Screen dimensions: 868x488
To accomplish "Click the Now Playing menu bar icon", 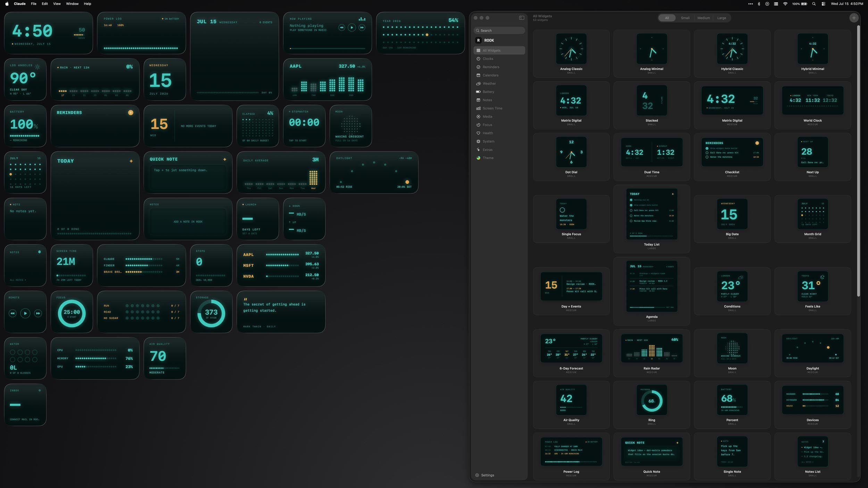I will pos(767,4).
